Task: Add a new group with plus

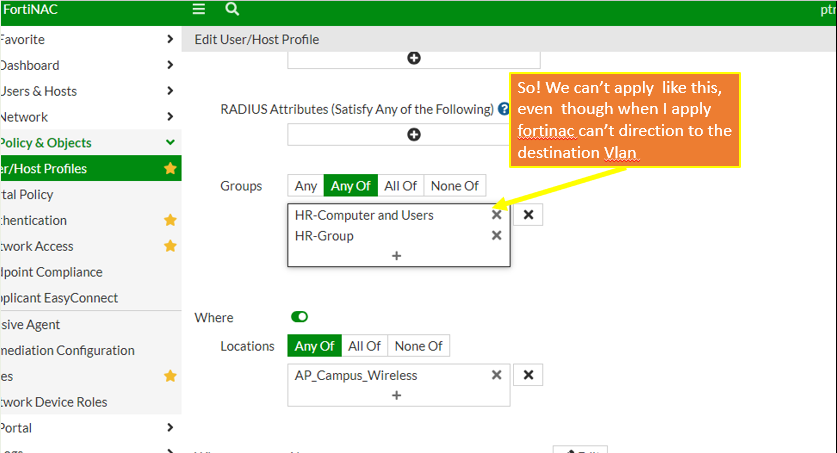Action: [x=397, y=256]
